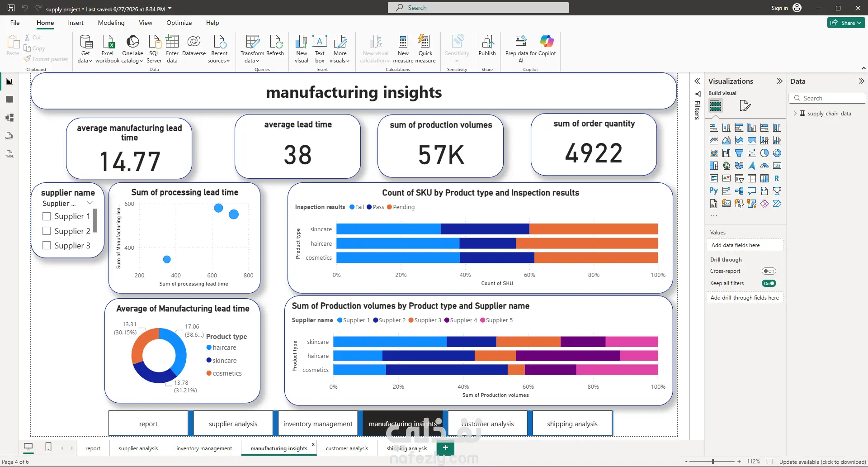Select the Quick measure icon
Viewport: 868px width, 467px height.
pyautogui.click(x=425, y=49)
